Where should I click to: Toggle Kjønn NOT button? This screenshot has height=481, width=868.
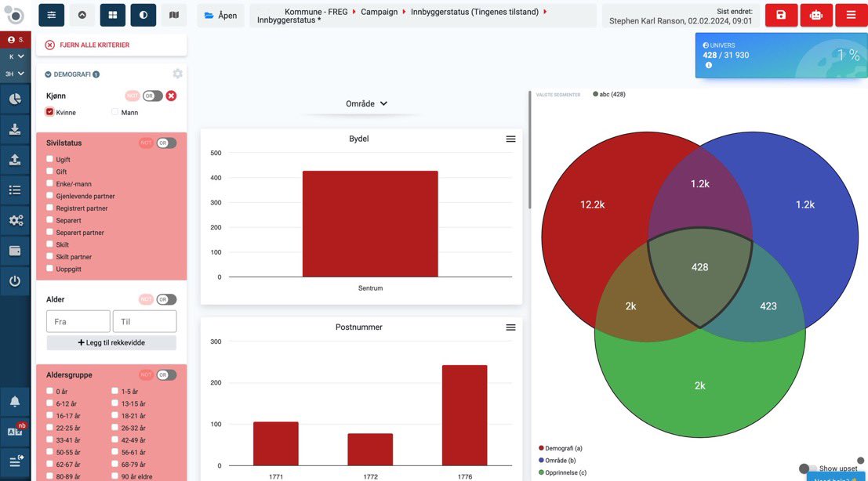(133, 96)
